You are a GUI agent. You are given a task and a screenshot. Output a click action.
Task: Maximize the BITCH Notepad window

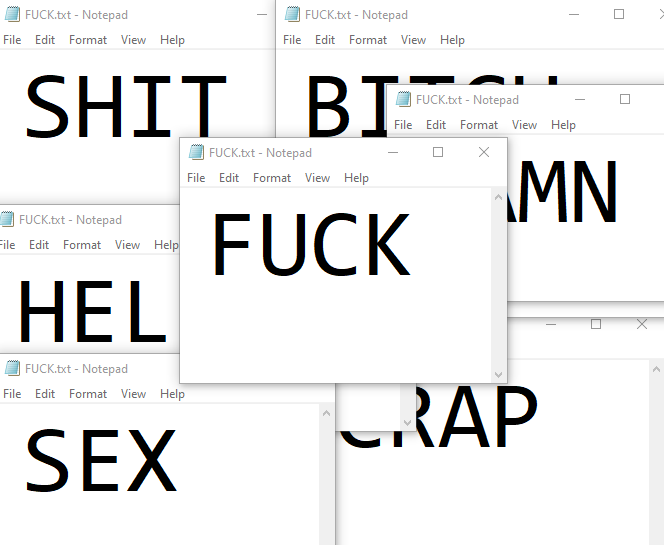click(619, 14)
